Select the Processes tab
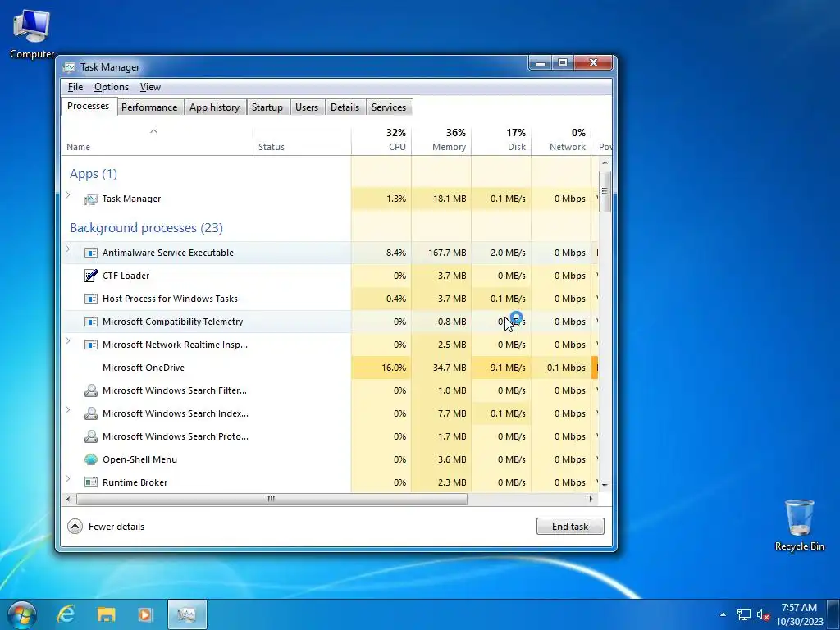This screenshot has height=630, width=840. click(89, 106)
